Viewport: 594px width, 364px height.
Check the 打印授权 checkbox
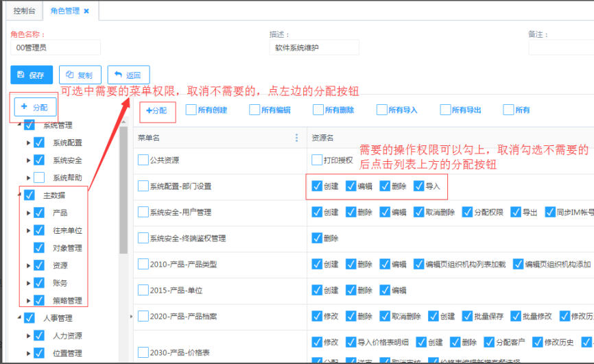[317, 160]
